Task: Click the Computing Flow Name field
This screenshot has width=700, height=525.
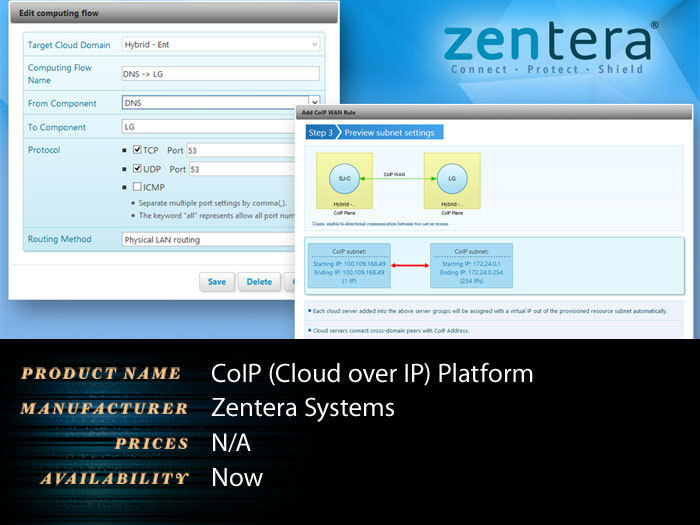Action: (x=221, y=74)
